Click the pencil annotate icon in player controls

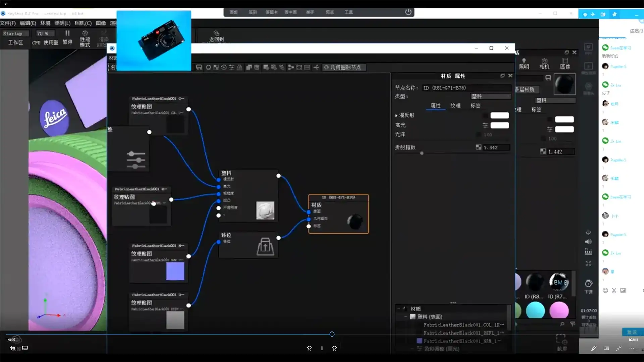(x=594, y=348)
